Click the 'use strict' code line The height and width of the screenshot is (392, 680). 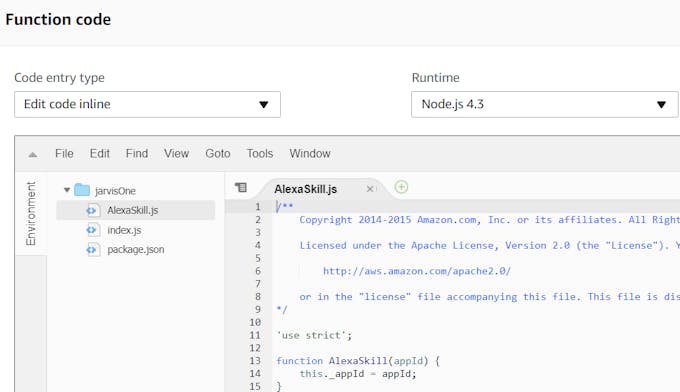point(314,335)
